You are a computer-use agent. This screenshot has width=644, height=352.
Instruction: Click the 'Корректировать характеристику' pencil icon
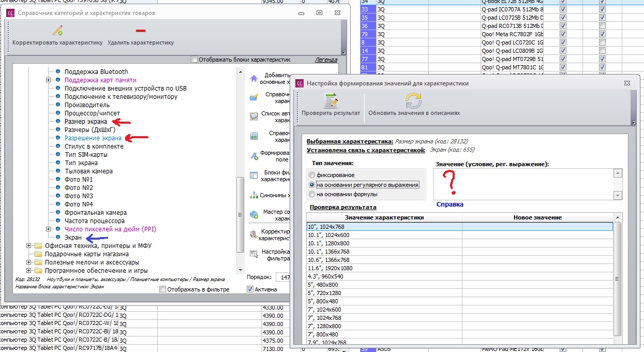pos(57,30)
